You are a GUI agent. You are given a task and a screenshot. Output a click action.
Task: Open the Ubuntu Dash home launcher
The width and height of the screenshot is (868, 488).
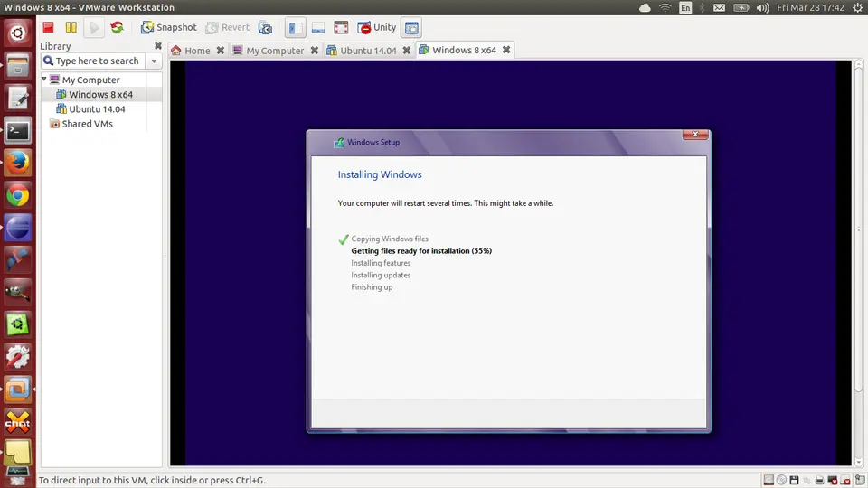point(18,33)
